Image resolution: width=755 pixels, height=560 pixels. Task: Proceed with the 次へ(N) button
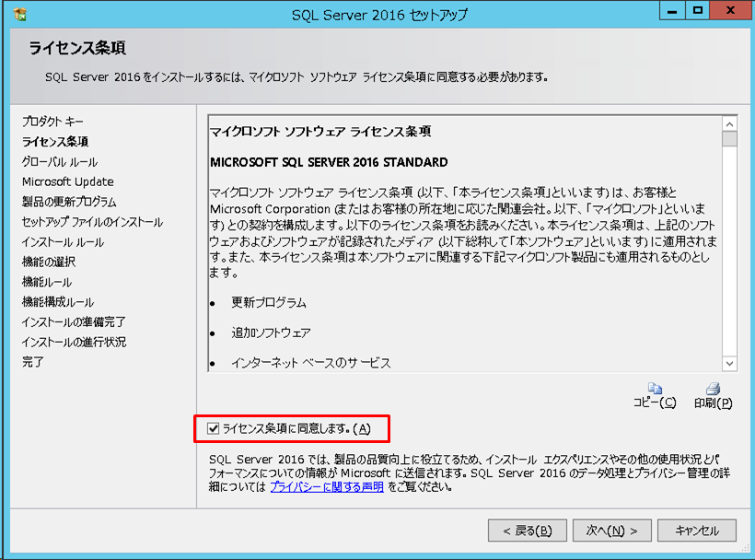[612, 531]
